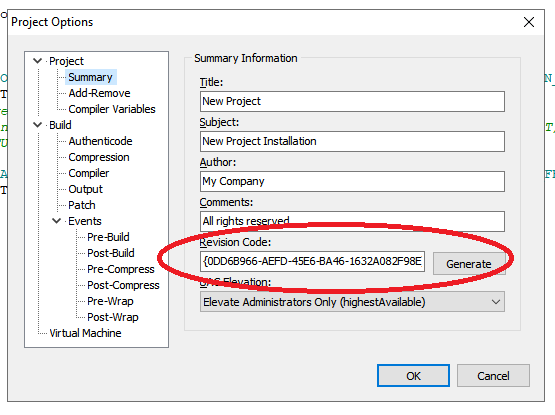
Task: Collapse the Events tree node
Action: [57, 221]
